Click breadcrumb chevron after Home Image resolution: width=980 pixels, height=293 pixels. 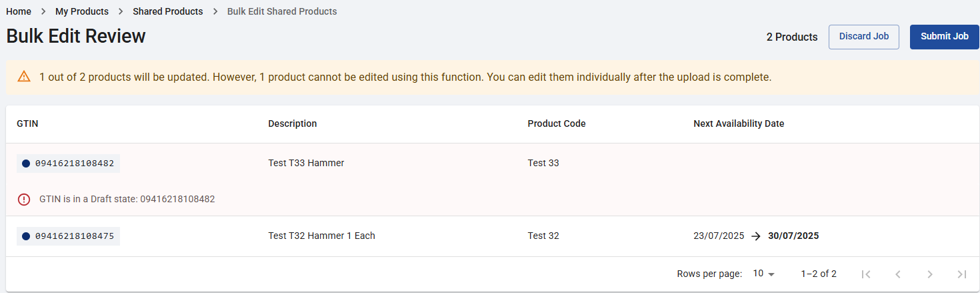click(43, 11)
